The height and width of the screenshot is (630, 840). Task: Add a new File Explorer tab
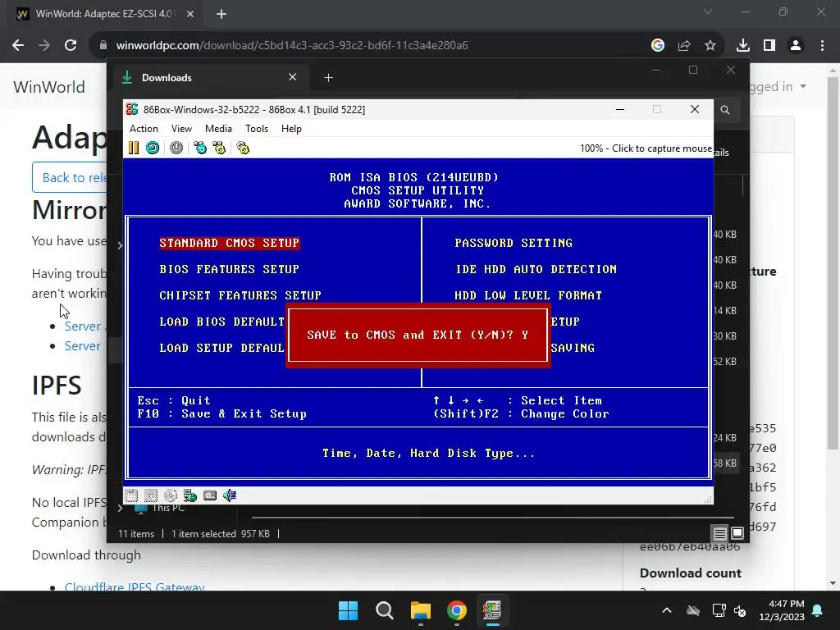[x=328, y=78]
